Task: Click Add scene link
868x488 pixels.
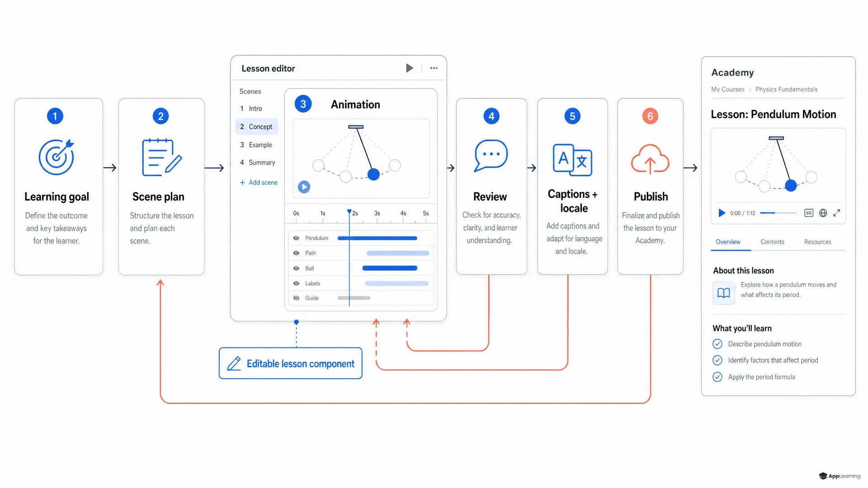Action: 259,183
